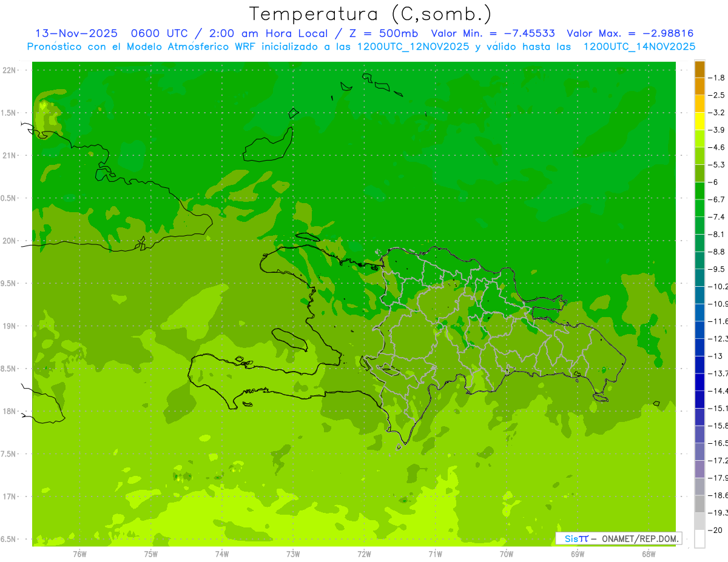Click the '-9.5' colorbar label
The image size is (728, 562).
click(x=717, y=269)
